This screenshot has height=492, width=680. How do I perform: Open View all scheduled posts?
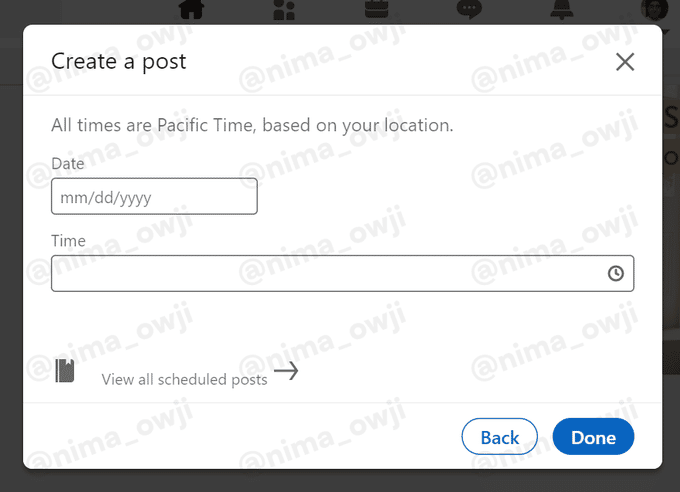coord(184,379)
